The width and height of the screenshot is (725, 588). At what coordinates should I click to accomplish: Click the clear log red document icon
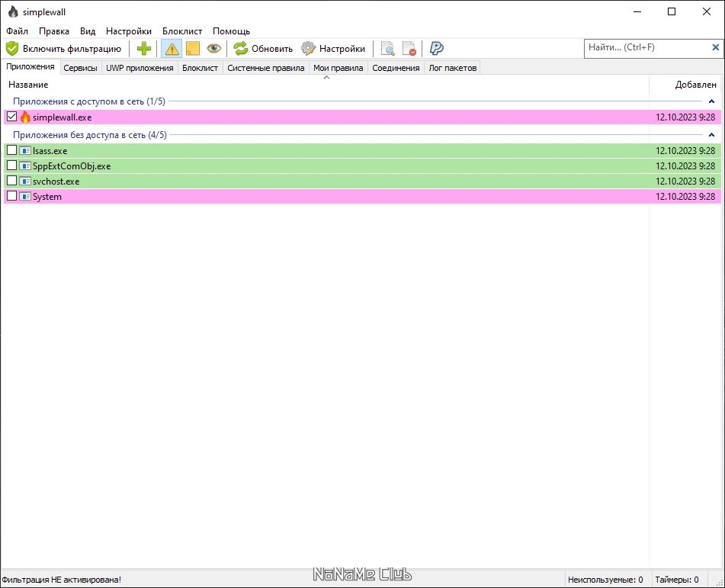(x=409, y=49)
